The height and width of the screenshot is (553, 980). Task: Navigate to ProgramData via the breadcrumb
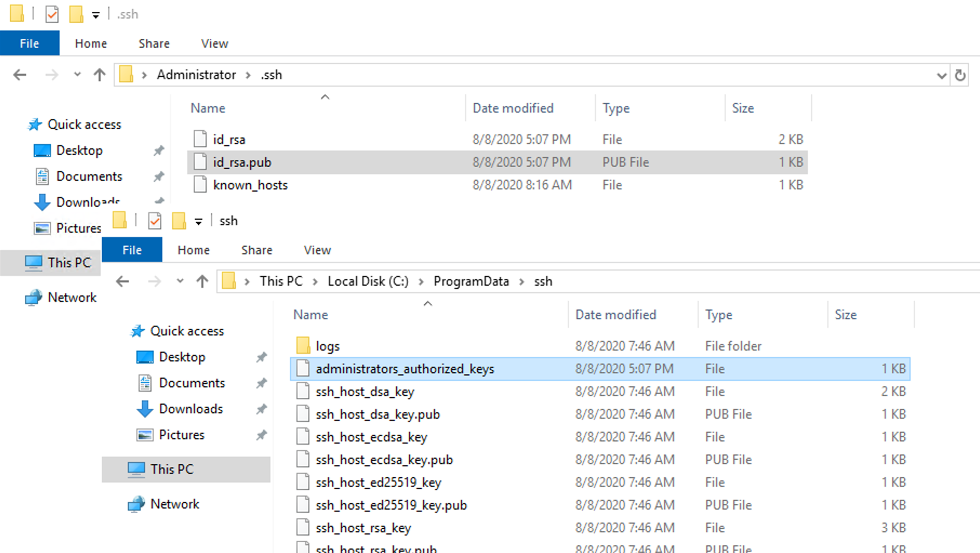(x=471, y=281)
